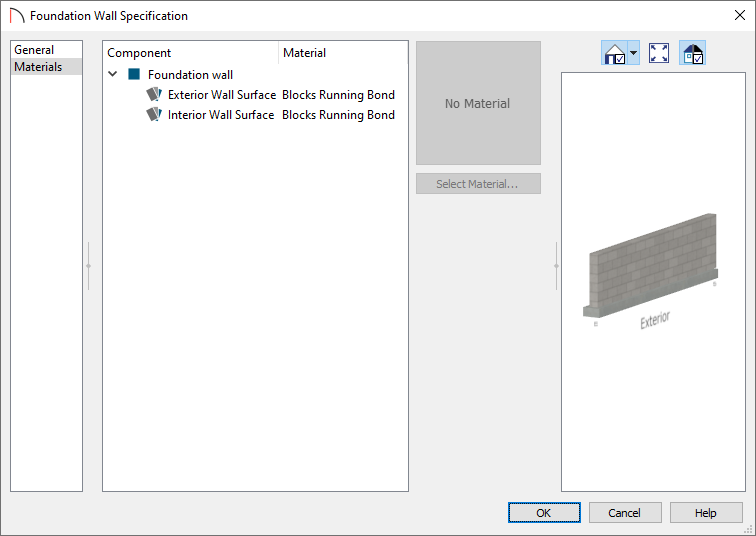
Task: Click the Select Material button
Action: point(478,184)
